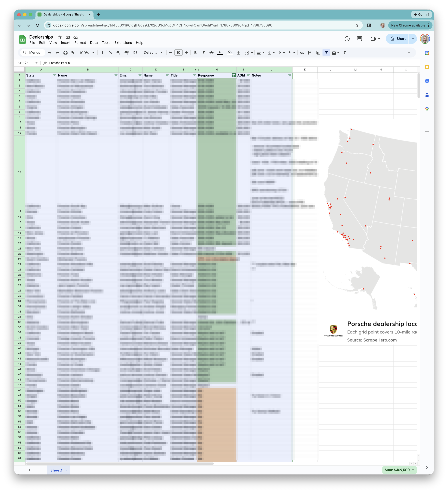448x493 pixels.
Task: Toggle bold formatting
Action: point(195,53)
